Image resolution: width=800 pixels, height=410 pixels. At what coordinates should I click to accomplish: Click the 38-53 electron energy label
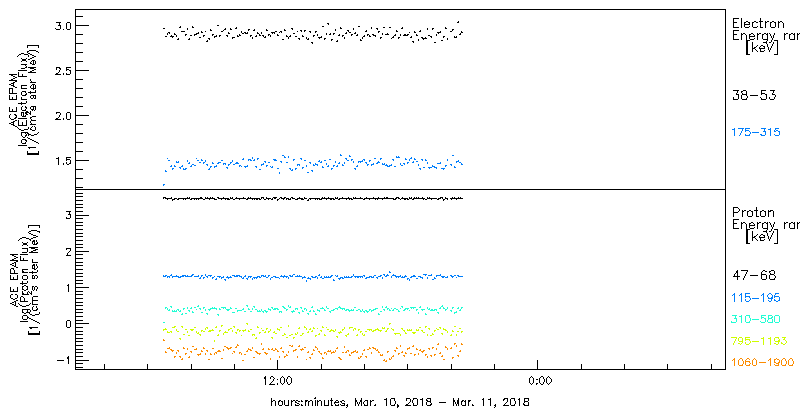point(754,95)
